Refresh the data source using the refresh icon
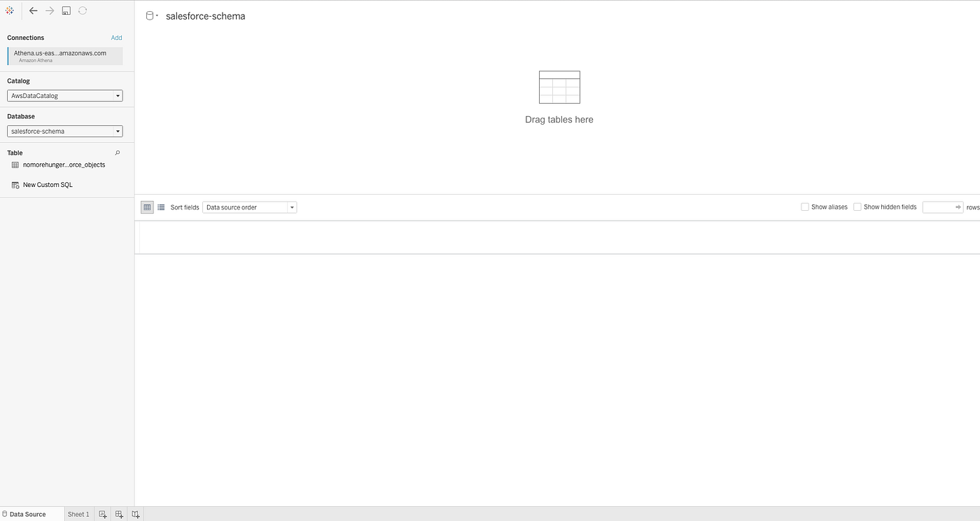Image resolution: width=980 pixels, height=521 pixels. tap(83, 11)
